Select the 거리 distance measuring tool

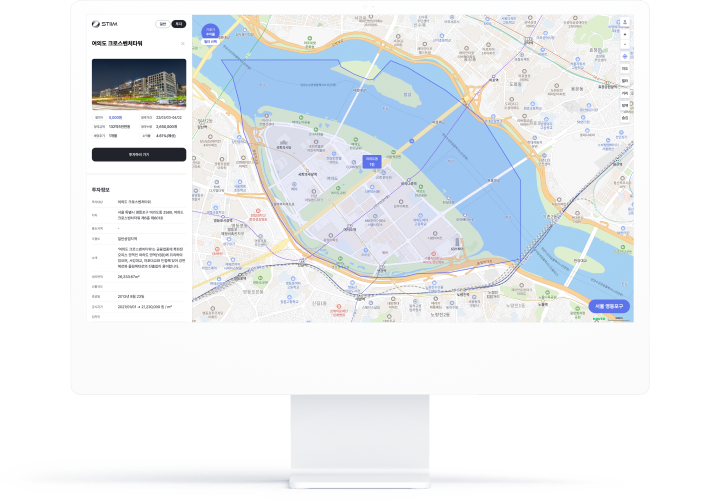coord(624,93)
